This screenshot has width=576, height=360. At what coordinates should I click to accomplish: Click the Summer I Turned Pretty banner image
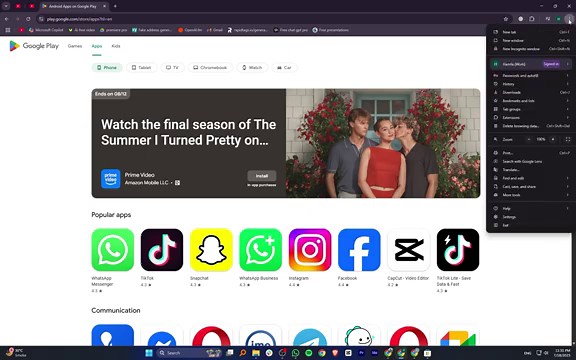(x=383, y=143)
